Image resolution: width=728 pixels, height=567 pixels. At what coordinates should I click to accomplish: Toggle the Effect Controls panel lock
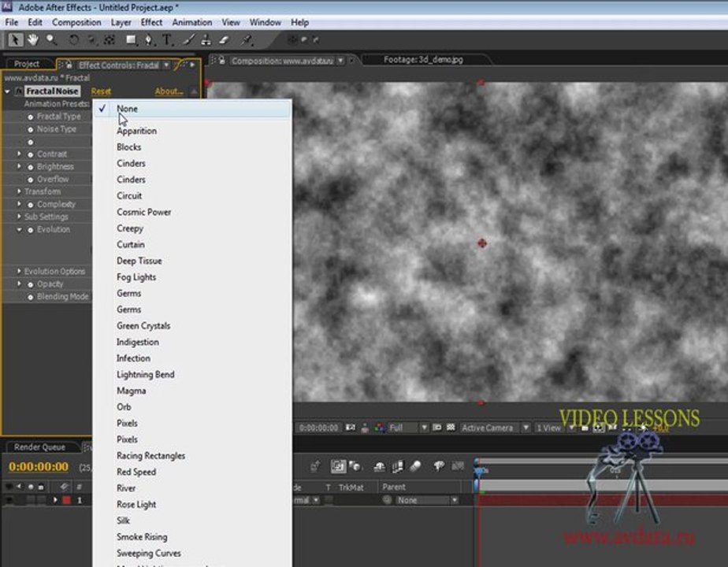point(69,65)
